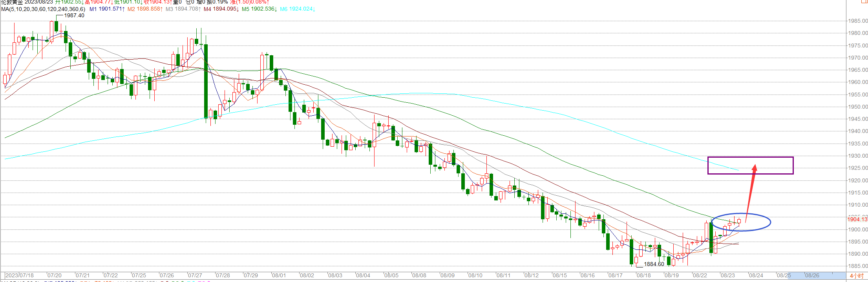Click the 伦敦黄金 instrument name
This screenshot has height=282, width=868.
[12, 2]
